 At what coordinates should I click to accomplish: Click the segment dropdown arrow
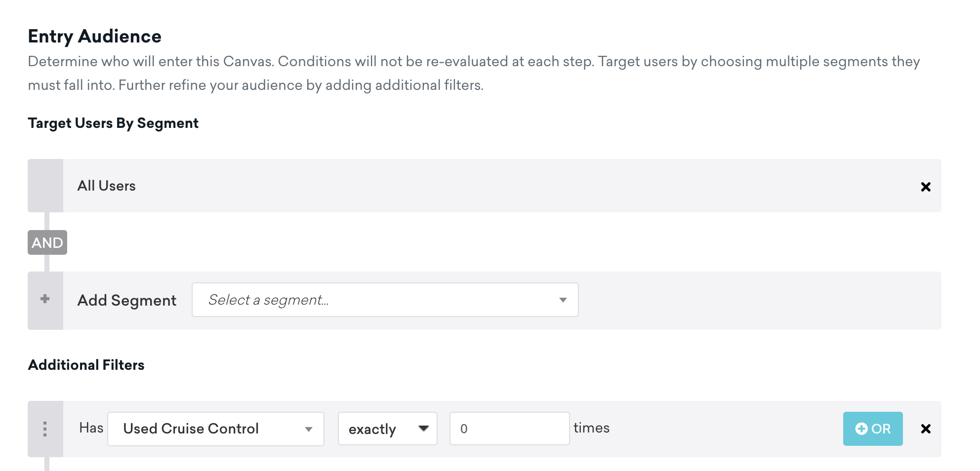coord(563,300)
